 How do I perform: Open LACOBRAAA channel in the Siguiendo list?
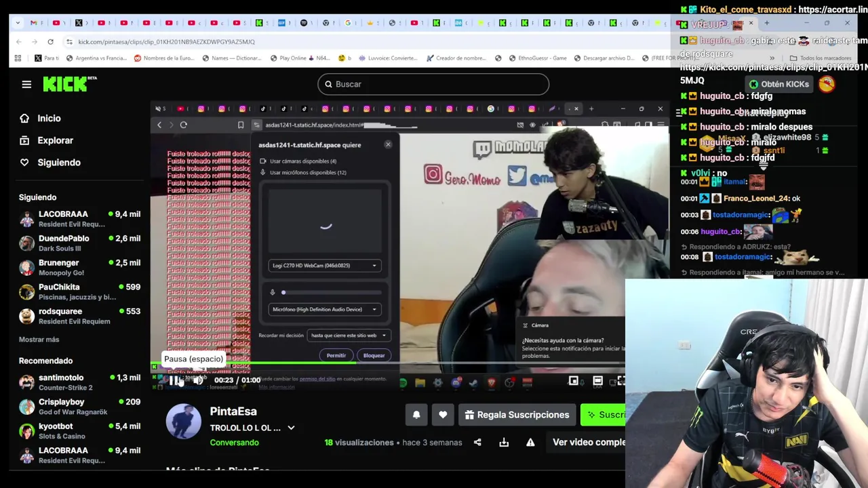click(x=80, y=219)
